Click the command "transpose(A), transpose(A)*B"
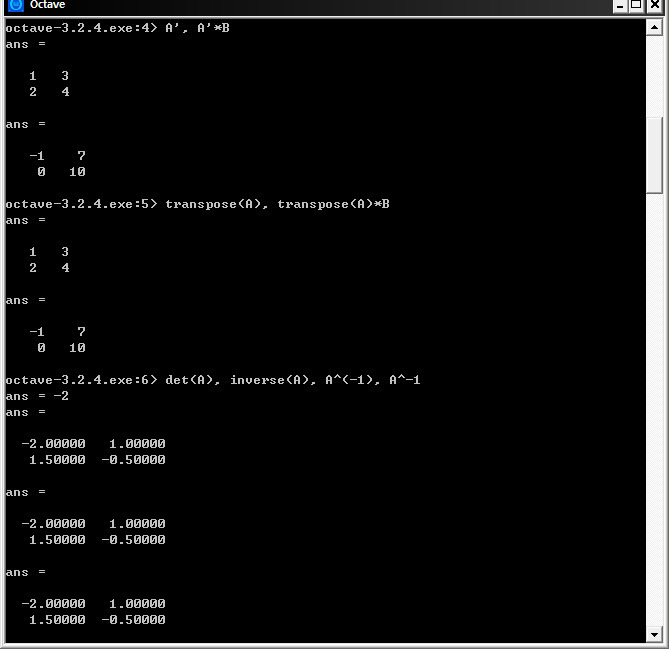Image resolution: width=669 pixels, height=649 pixels. coord(277,204)
